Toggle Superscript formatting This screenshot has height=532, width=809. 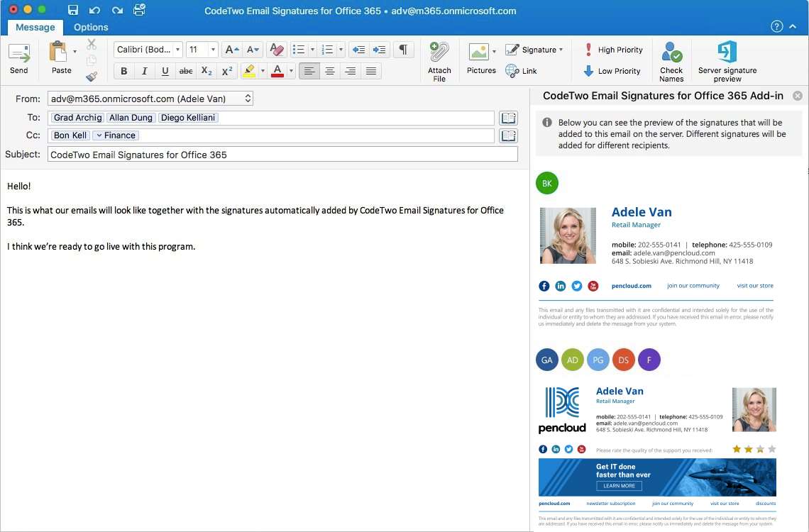coord(227,71)
